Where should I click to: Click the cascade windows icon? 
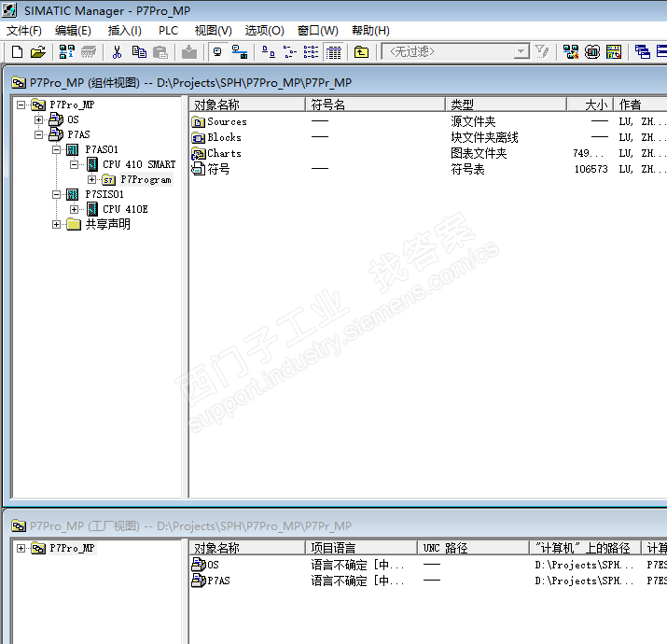(x=643, y=52)
